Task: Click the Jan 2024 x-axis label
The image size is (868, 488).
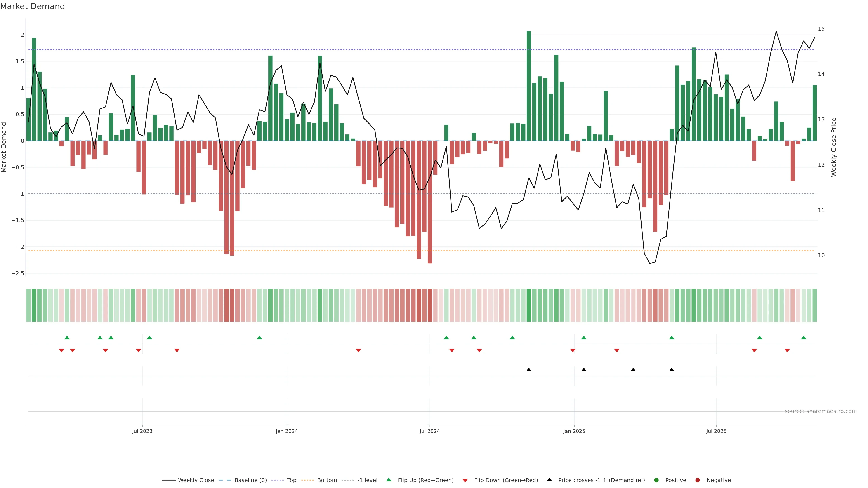Action: [286, 431]
